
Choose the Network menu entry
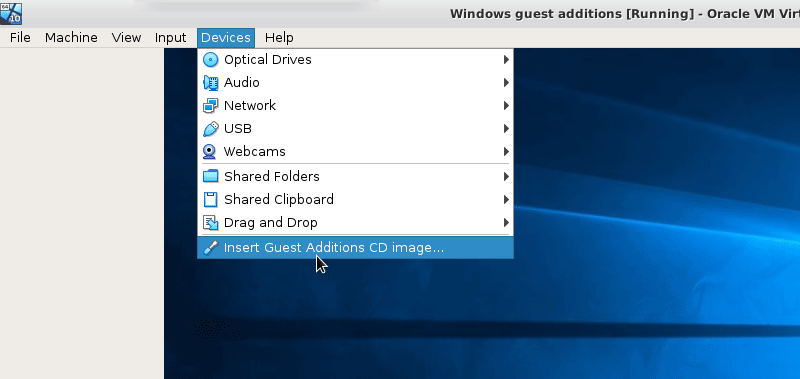356,106
